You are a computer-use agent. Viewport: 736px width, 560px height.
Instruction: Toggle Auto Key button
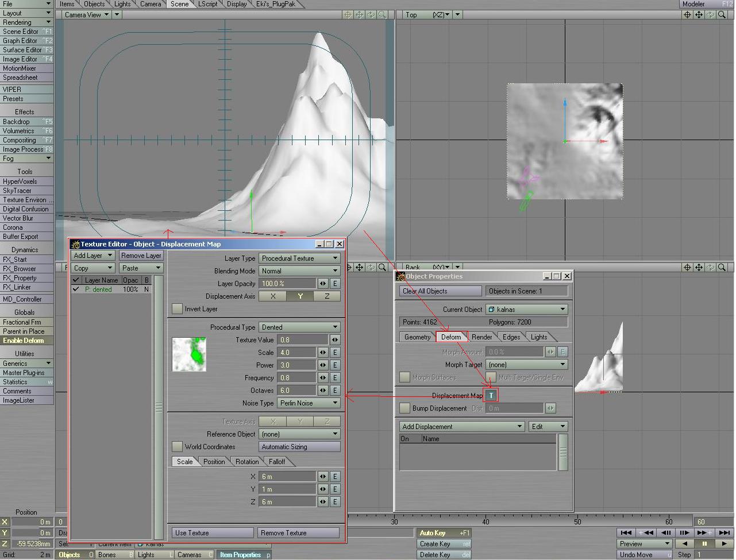(444, 533)
